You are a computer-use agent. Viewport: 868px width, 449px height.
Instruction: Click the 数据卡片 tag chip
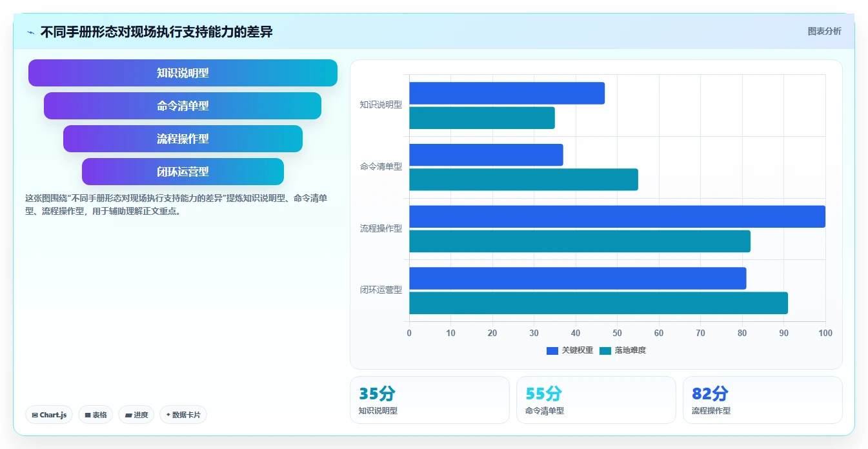point(183,415)
